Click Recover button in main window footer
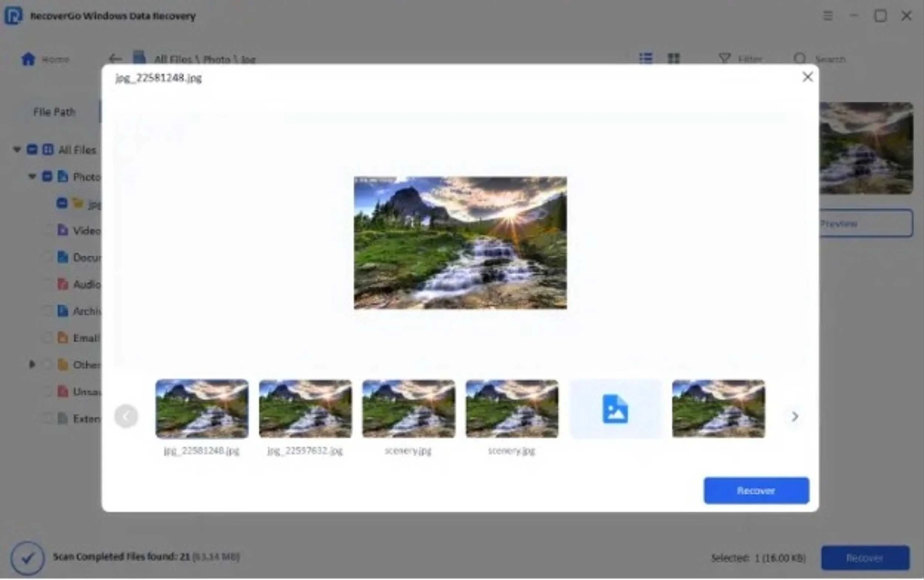The height and width of the screenshot is (580, 924). point(865,558)
